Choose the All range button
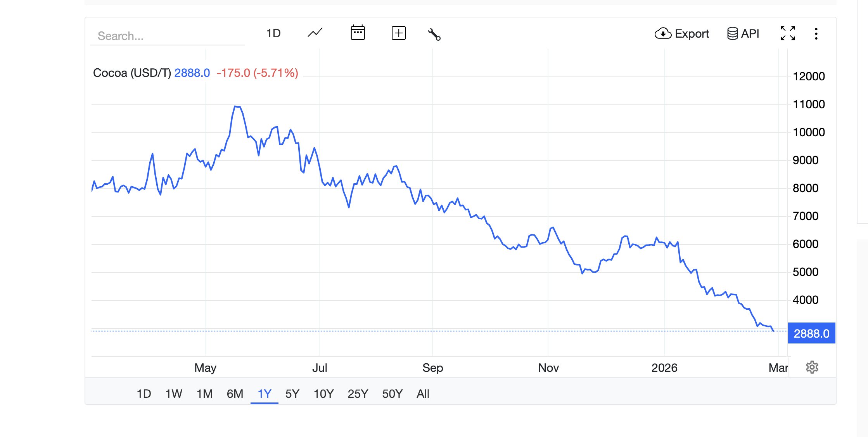 tap(423, 394)
